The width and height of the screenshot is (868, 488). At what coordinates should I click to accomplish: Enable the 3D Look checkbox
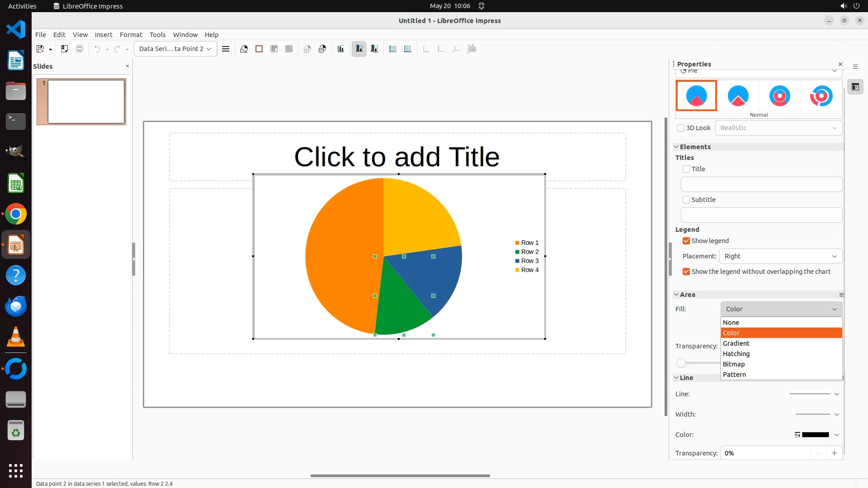[x=681, y=128]
